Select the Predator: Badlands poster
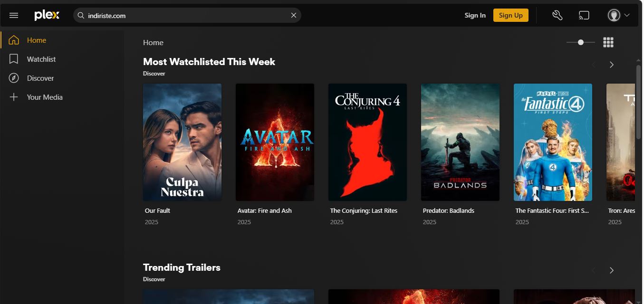The image size is (644, 304). pos(460,142)
